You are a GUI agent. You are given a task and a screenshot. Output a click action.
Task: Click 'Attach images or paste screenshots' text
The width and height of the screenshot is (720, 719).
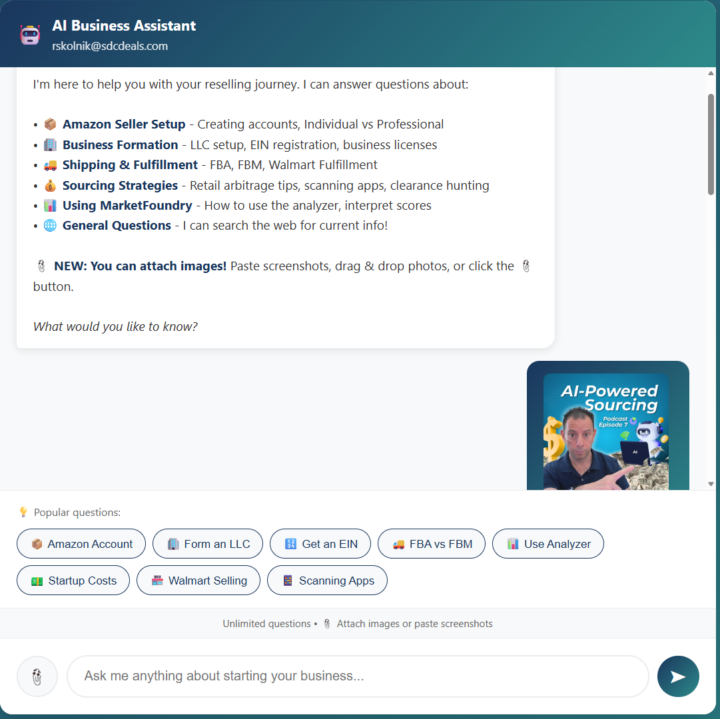pos(415,624)
